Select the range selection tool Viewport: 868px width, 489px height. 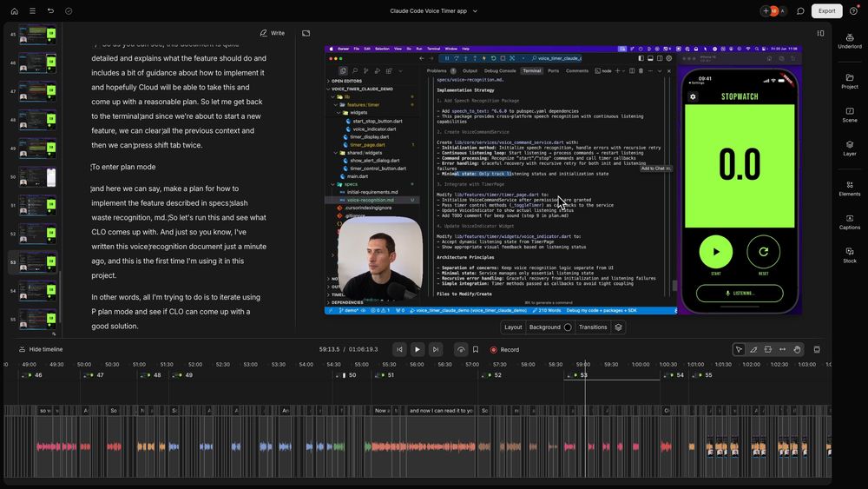(x=768, y=349)
